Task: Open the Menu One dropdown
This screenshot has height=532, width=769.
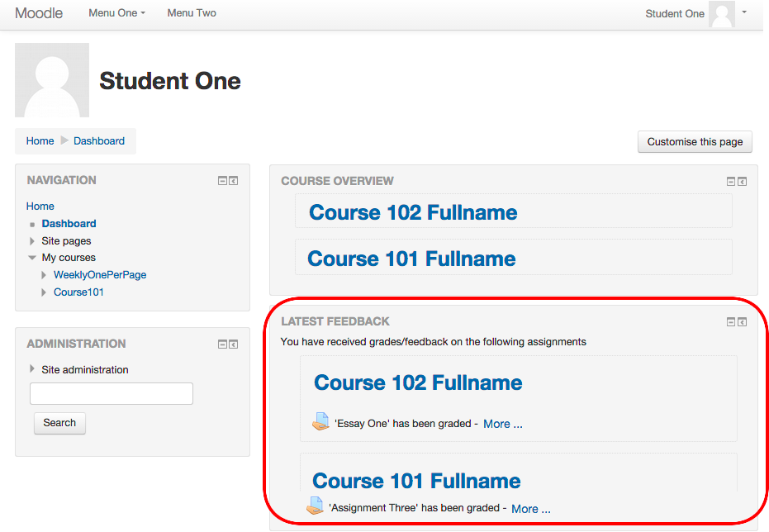Action: coord(116,13)
